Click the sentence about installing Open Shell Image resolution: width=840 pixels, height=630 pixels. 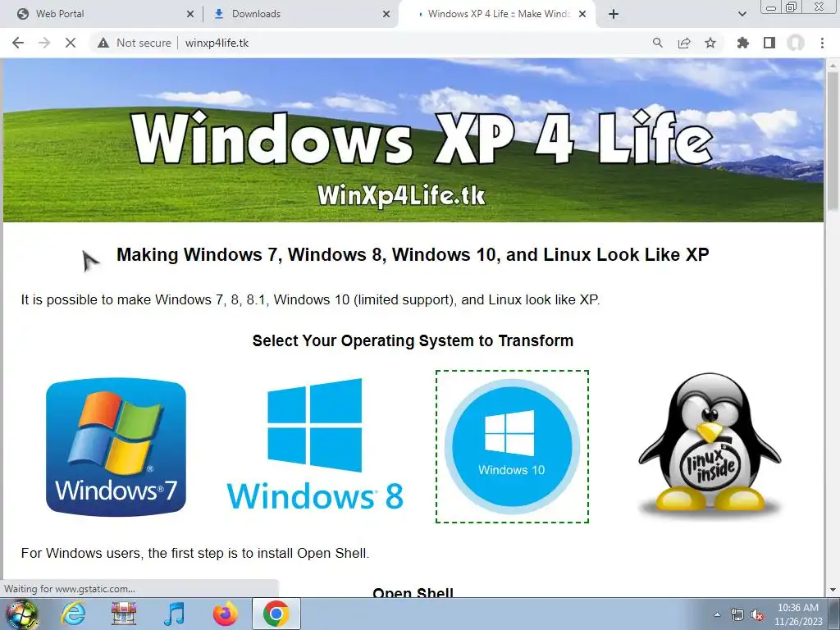(x=195, y=553)
